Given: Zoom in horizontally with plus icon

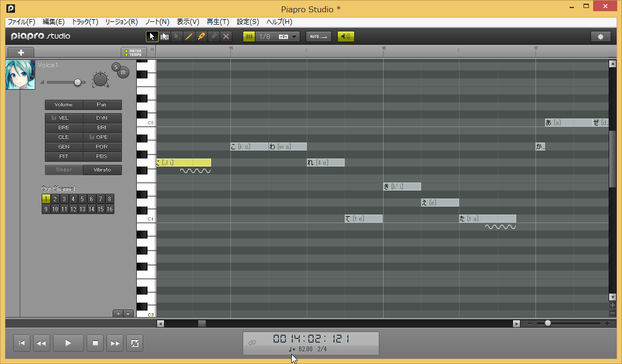Looking at the screenshot, I should tap(607, 323).
